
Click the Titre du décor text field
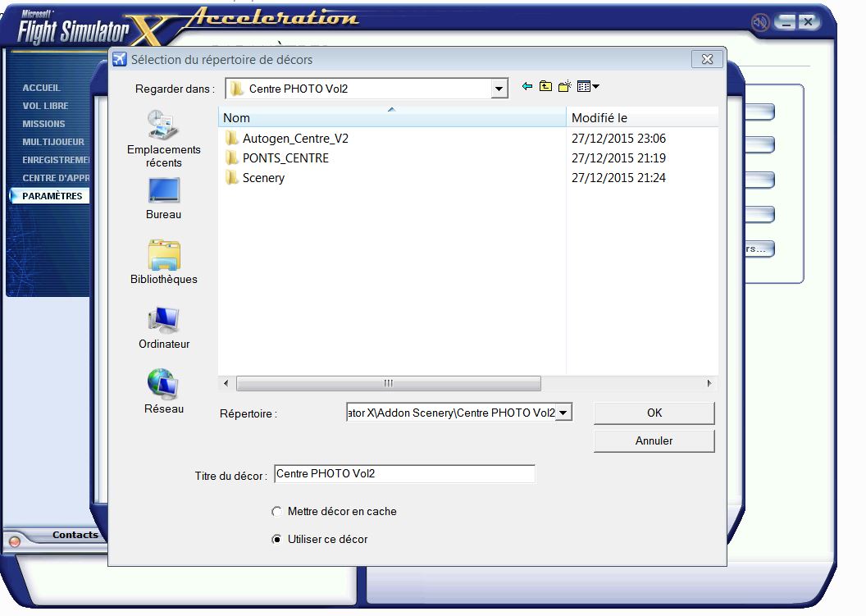click(x=404, y=474)
